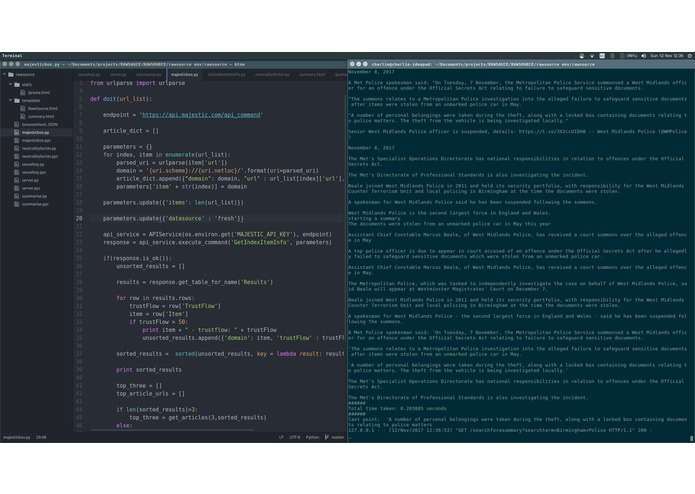Screen dimensions: 695x494
Task: Click the 'def doit(url_list):' code line
Action: (121, 99)
